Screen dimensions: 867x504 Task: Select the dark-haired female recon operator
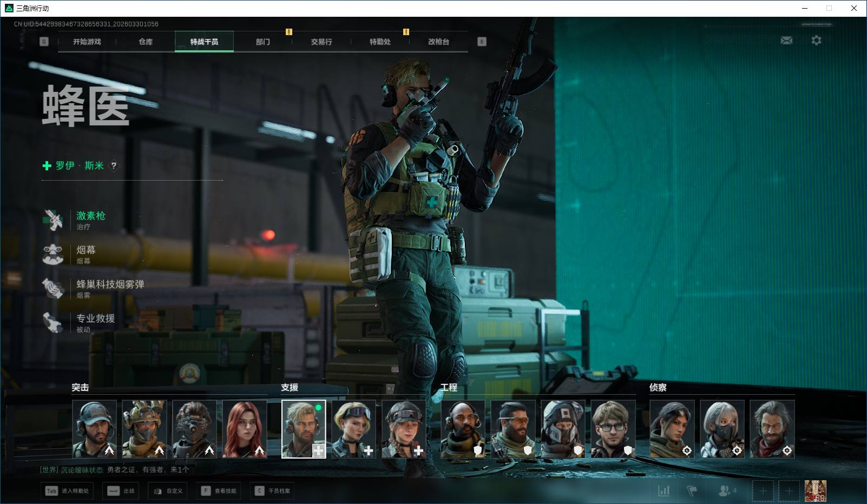pyautogui.click(x=672, y=429)
